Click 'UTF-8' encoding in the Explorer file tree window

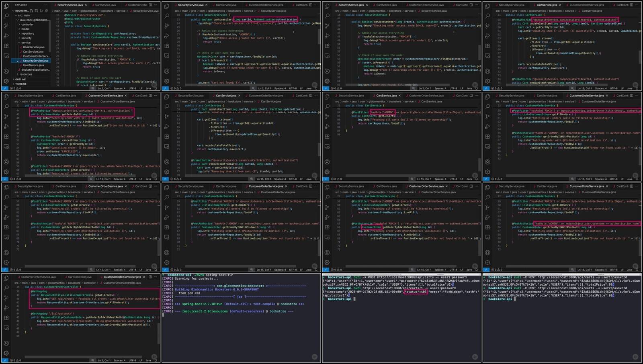[132, 88]
